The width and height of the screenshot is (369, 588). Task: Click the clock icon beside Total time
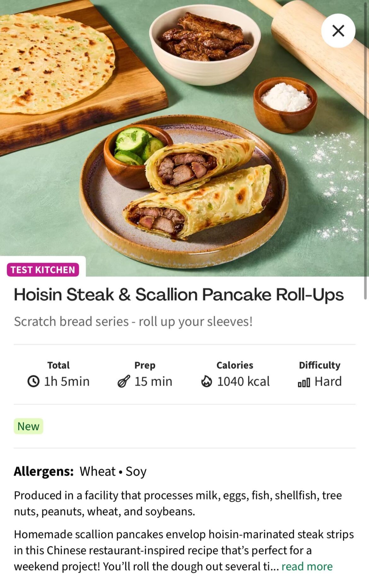point(33,382)
